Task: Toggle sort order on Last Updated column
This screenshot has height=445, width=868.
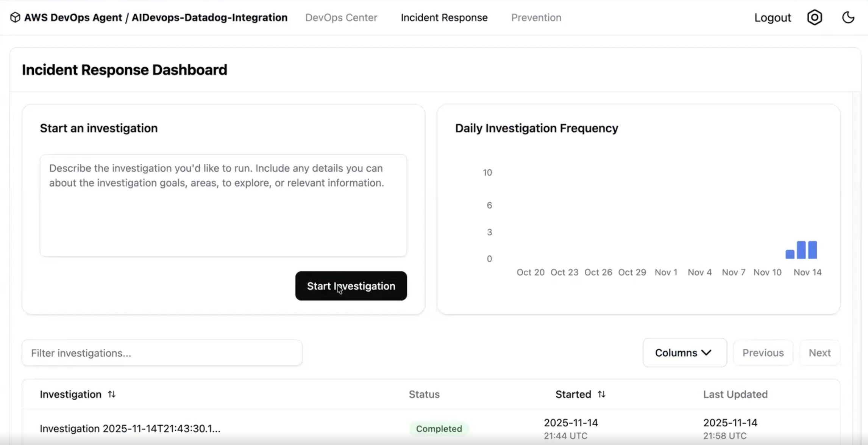Action: click(x=735, y=394)
